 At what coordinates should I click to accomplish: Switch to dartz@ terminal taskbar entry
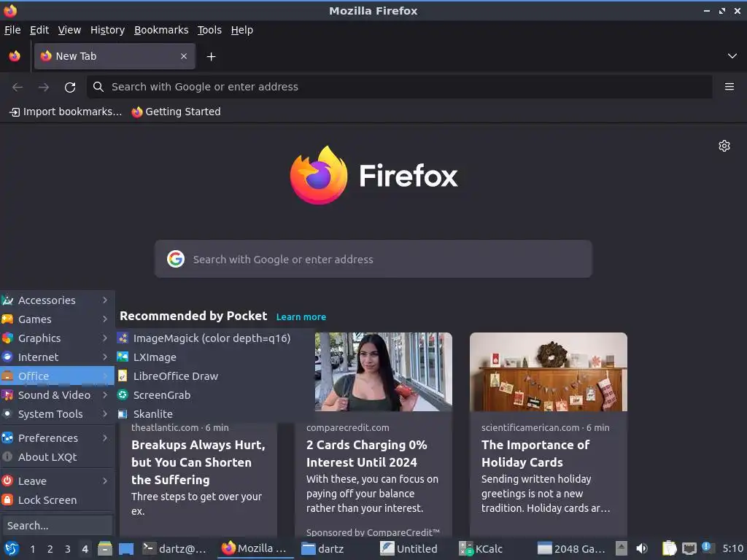point(174,548)
